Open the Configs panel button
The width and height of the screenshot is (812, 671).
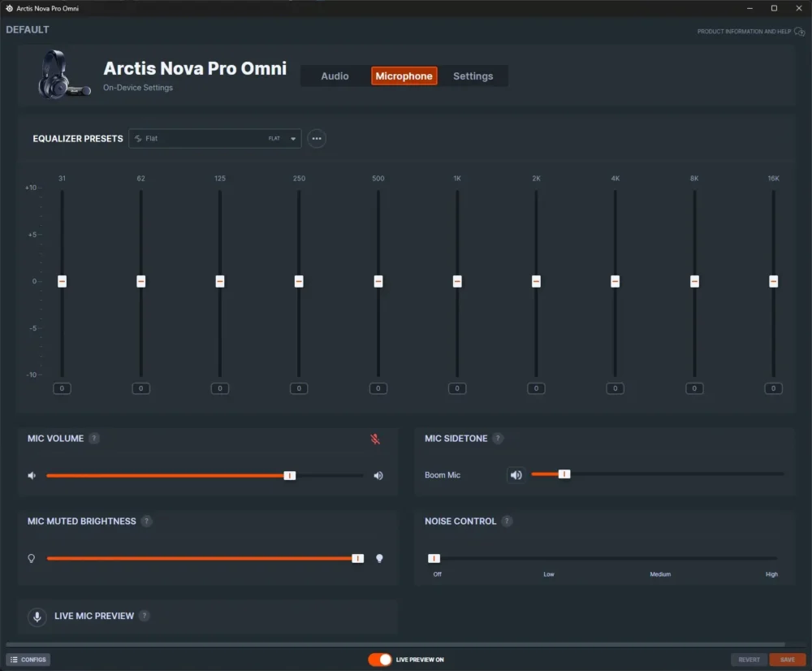pyautogui.click(x=28, y=660)
